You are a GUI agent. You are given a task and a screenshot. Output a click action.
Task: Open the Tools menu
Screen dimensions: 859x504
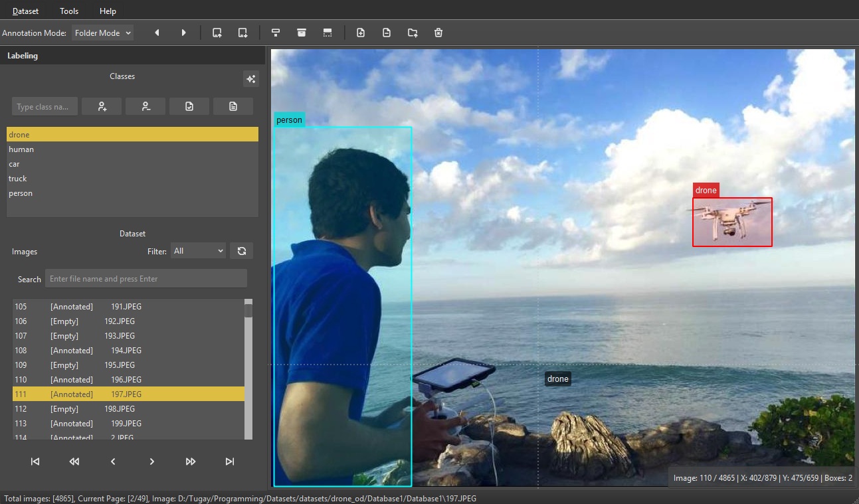click(68, 11)
